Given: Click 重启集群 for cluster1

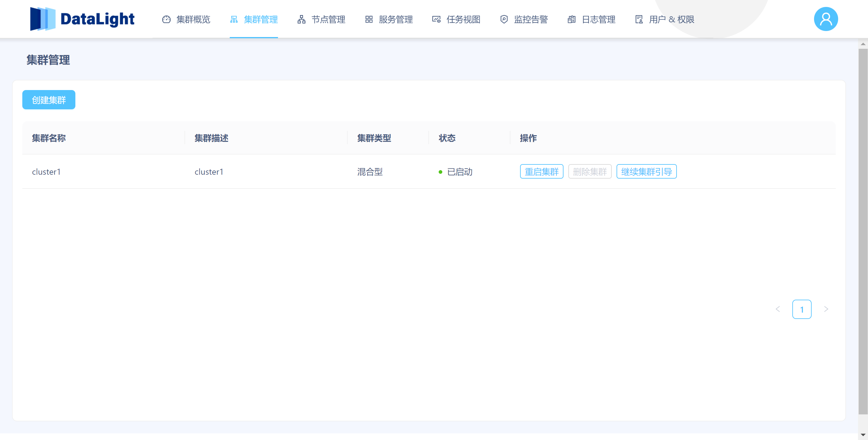Looking at the screenshot, I should pyautogui.click(x=541, y=172).
